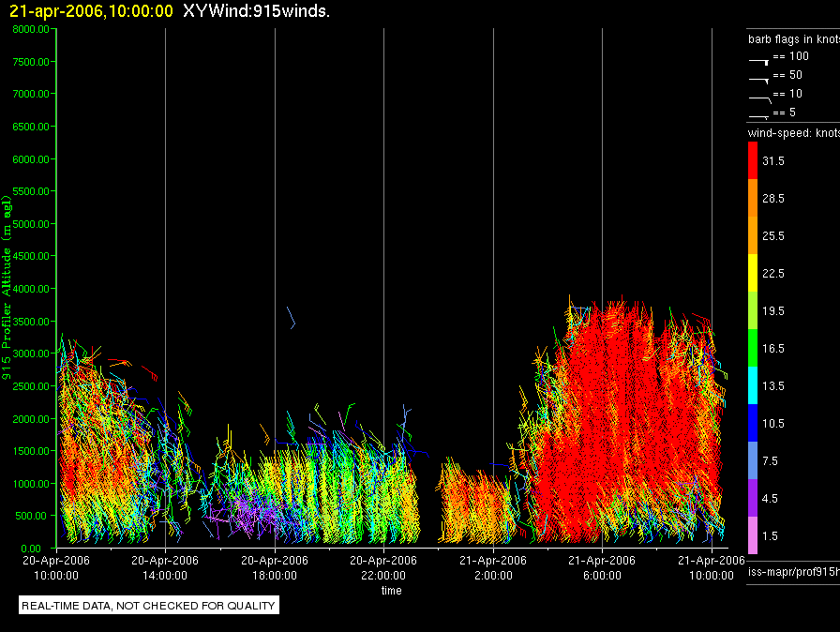Click the '20-Apr-2006 18:00:00' time axis label
The image size is (840, 632).
click(x=275, y=567)
